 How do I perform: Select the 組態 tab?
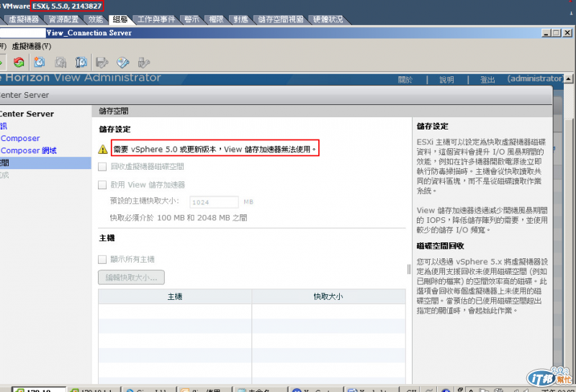coord(120,19)
